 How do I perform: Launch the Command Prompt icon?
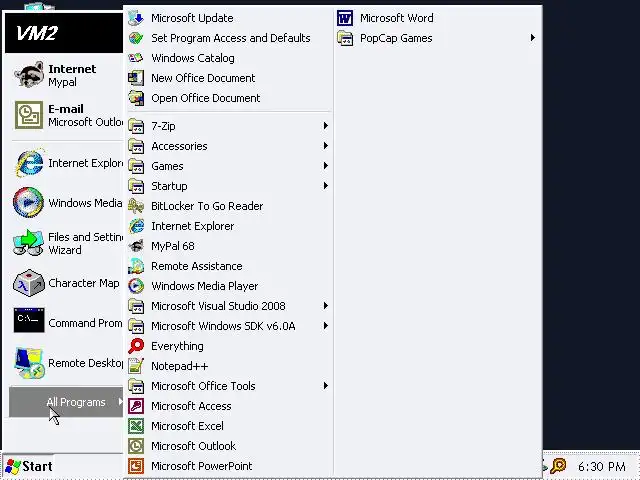pyautogui.click(x=29, y=321)
